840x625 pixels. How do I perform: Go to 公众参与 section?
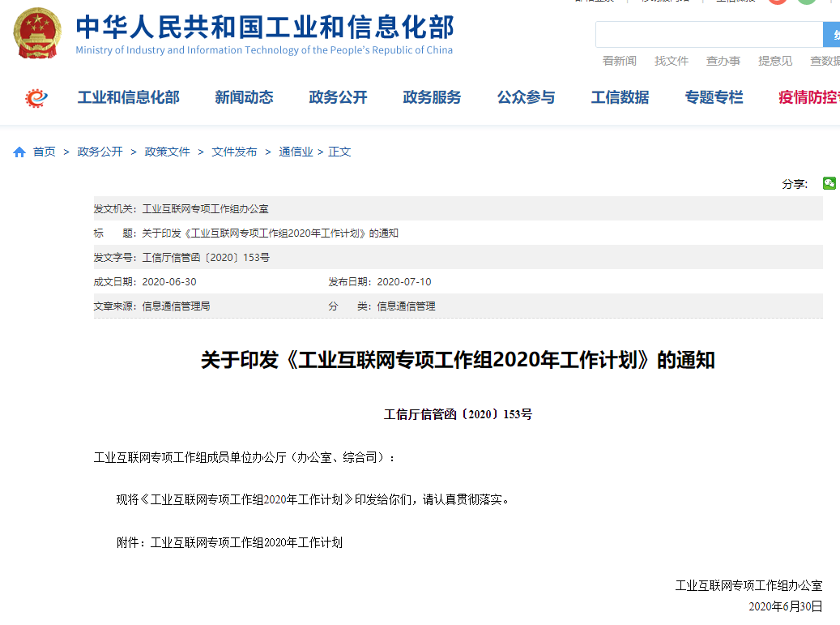[x=526, y=97]
